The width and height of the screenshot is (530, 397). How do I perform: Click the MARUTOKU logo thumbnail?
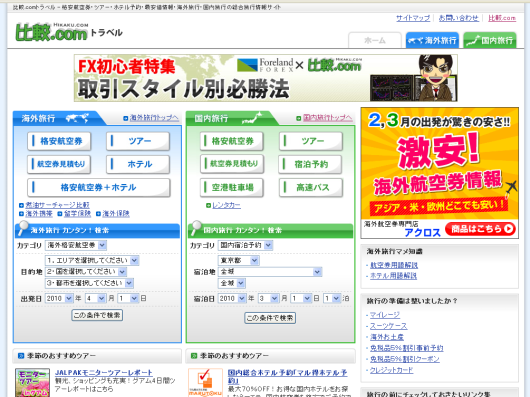205,382
